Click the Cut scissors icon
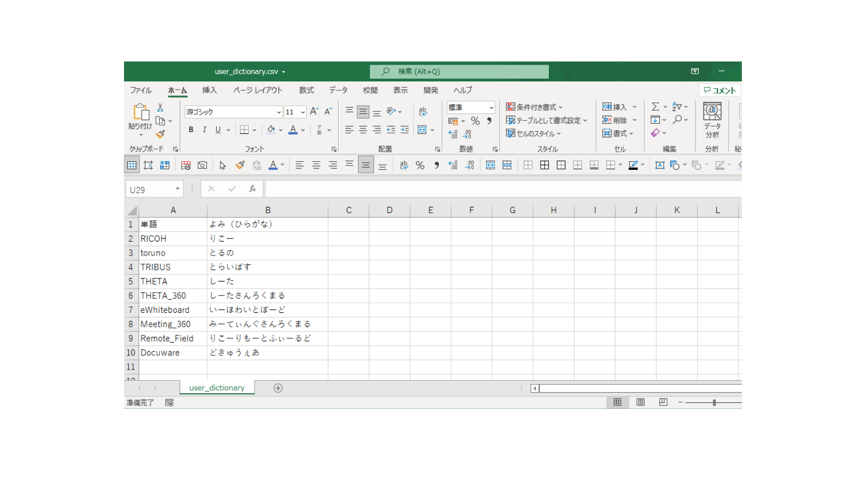The width and height of the screenshot is (868, 480). pyautogui.click(x=160, y=107)
